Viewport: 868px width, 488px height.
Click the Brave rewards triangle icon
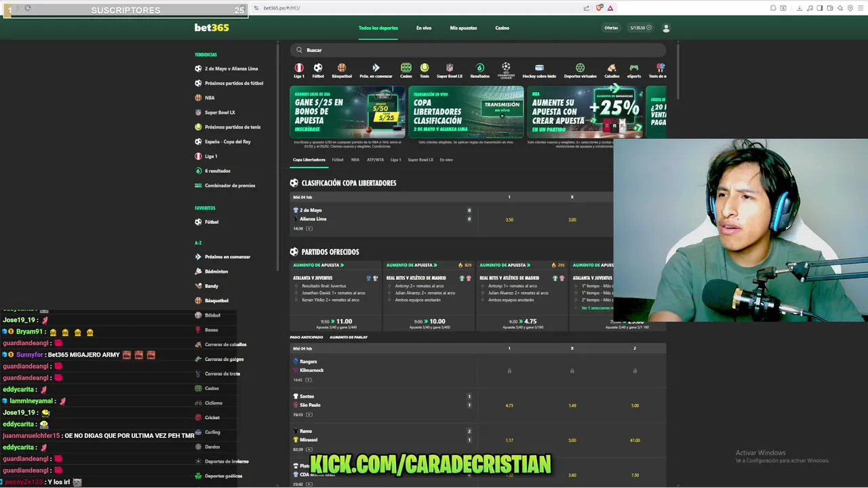coord(610,7)
